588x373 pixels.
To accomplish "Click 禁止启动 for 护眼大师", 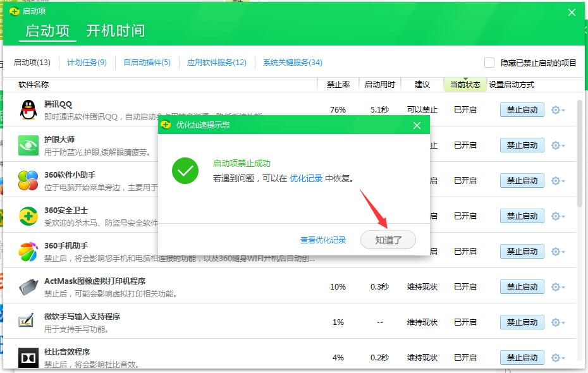I will click(x=522, y=145).
